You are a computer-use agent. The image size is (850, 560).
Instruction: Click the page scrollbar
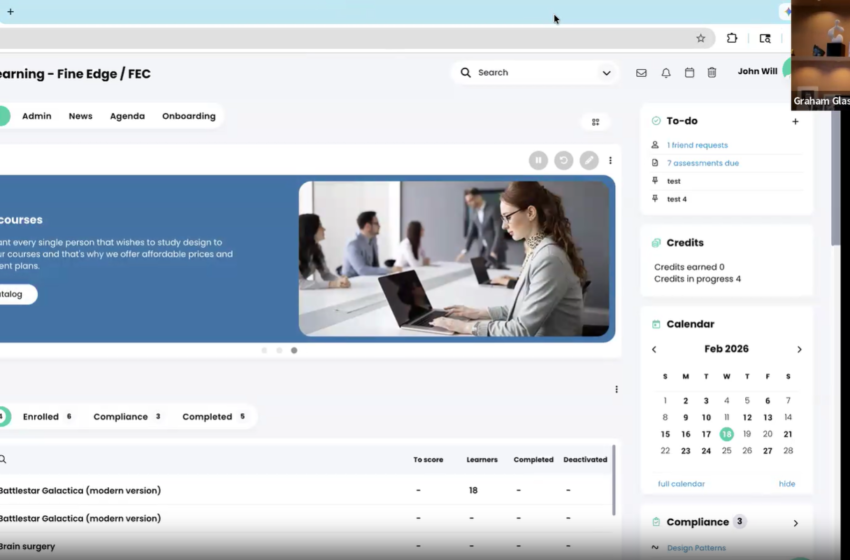point(835,179)
